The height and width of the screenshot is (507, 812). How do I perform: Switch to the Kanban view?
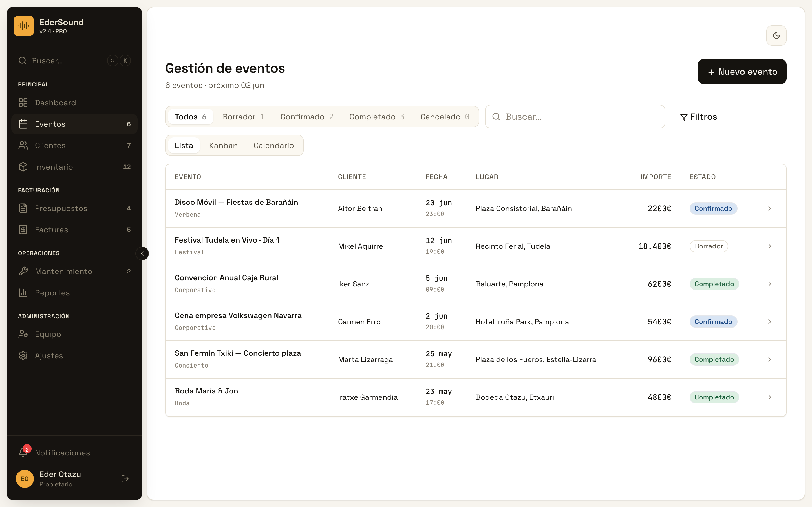223,146
